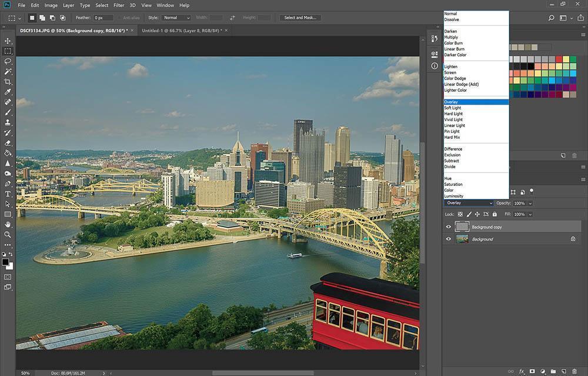Screen dimensions: 588x376
Task: Choose the Eyedropper tool
Action: [x=8, y=92]
